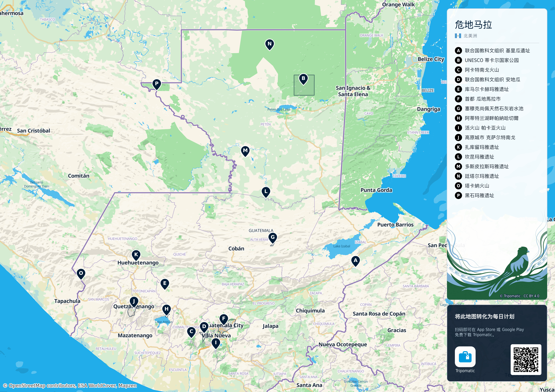This screenshot has height=392, width=555.
Task: Click the 将此地图转化为每日计划 heading
Action: point(485,317)
